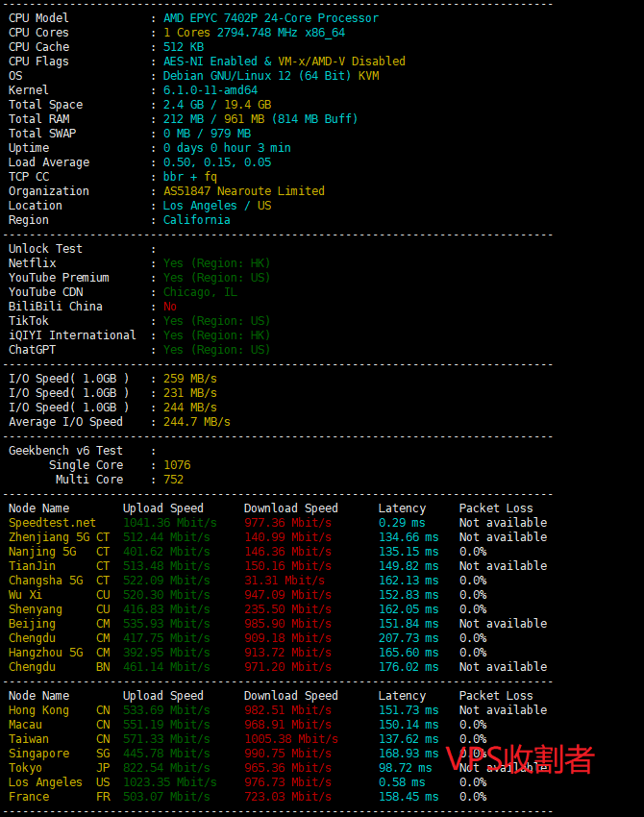
Task: Click the kernel version 6.1.0-11-amd64
Action: (211, 90)
